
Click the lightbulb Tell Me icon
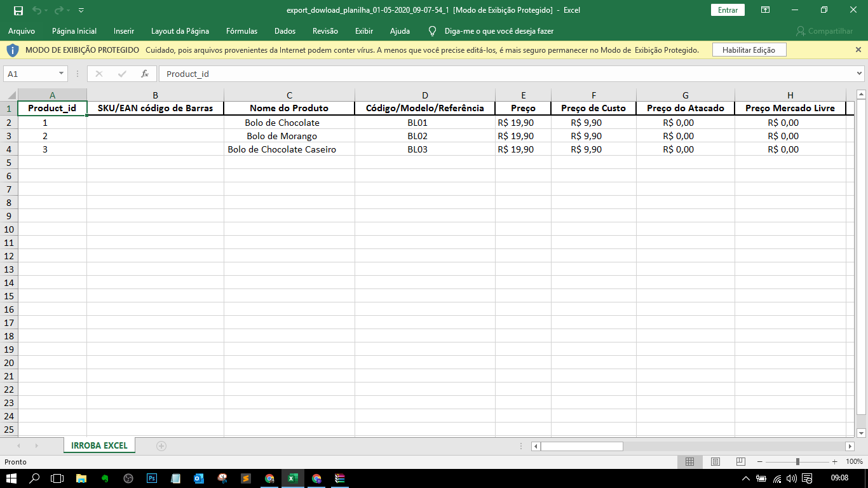click(x=433, y=30)
